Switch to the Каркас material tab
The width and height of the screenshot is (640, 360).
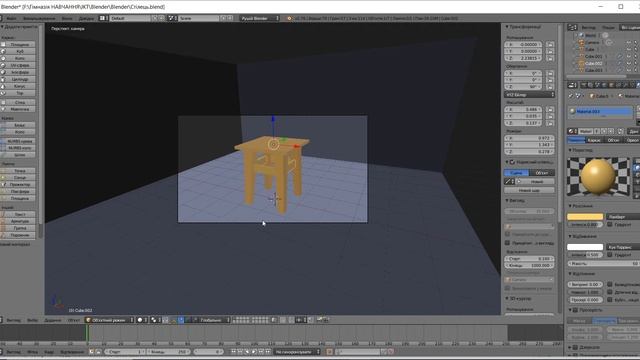coord(593,140)
